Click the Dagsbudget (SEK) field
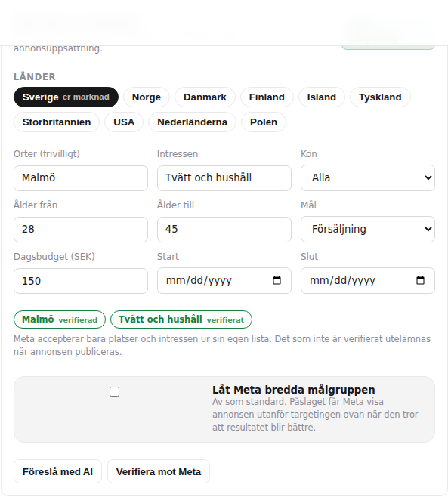 (81, 281)
